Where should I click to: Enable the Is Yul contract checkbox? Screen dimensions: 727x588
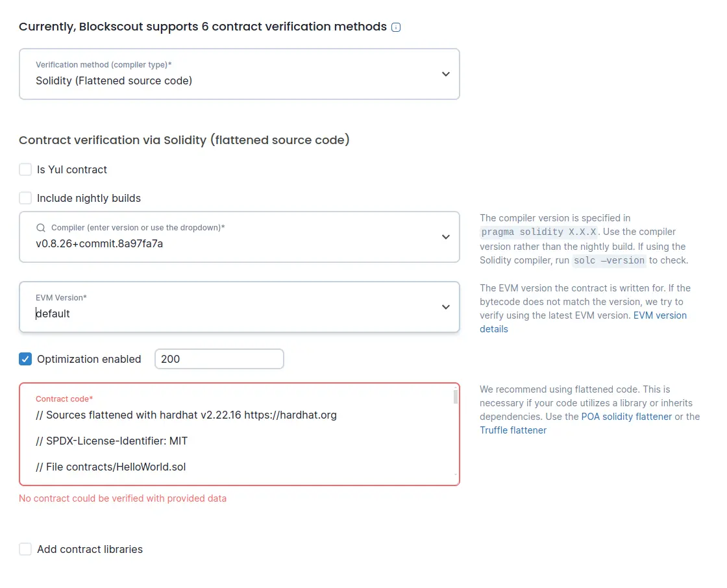25,170
